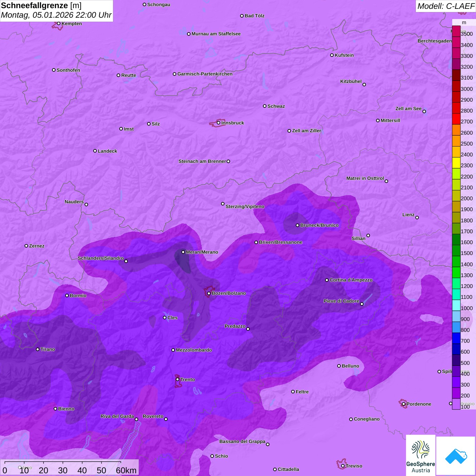The image size is (476, 476).
Task: Click the yellow legend swatch above 2300
Action: click(456, 163)
